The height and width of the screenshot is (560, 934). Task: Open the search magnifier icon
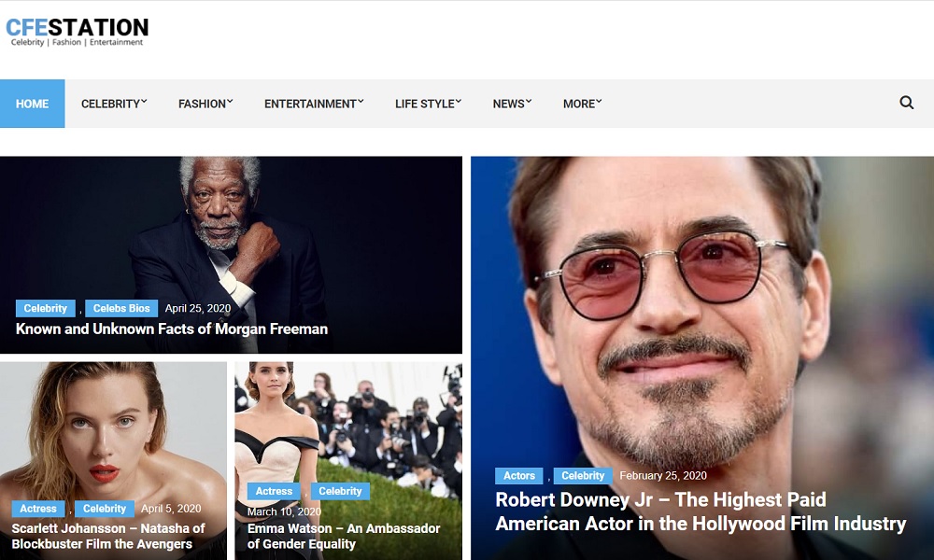coord(906,103)
